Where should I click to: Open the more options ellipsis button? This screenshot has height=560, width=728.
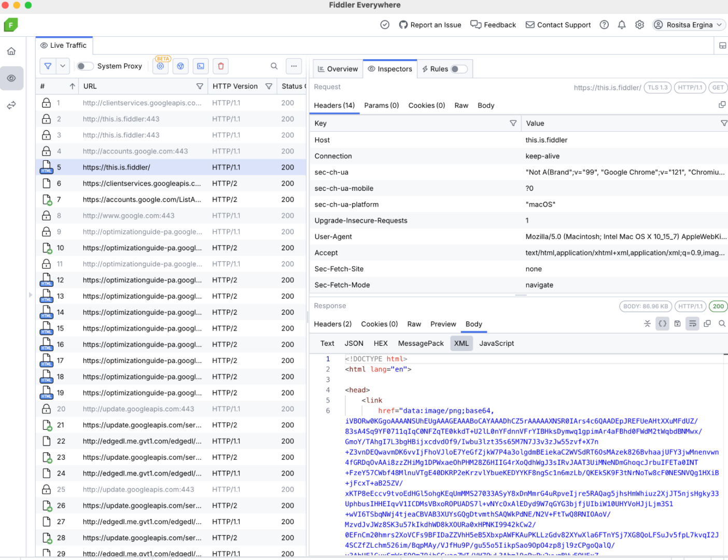coord(294,66)
